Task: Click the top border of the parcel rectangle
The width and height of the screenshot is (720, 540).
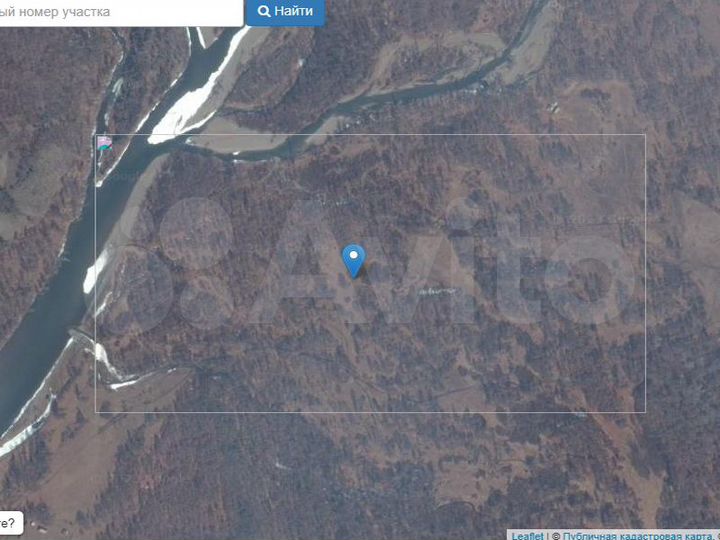Action: tap(370, 135)
